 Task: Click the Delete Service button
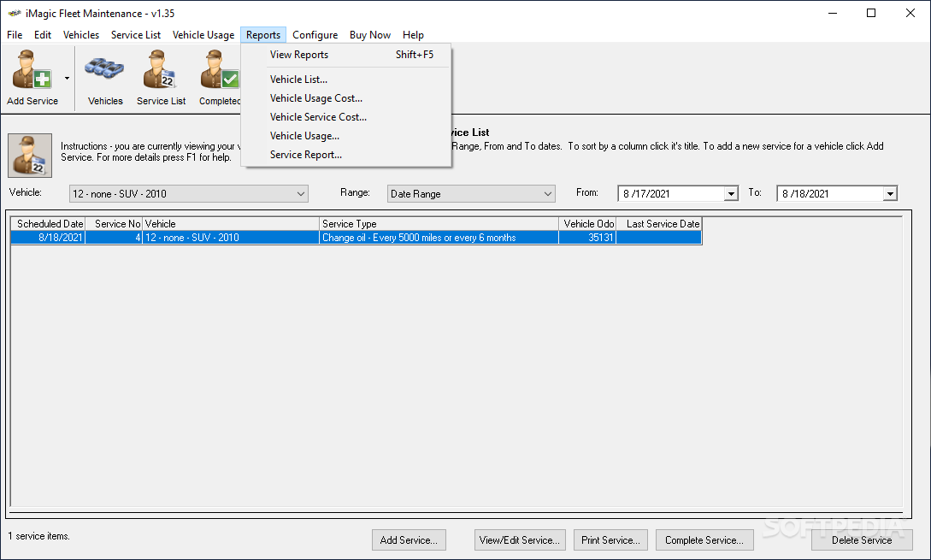862,540
